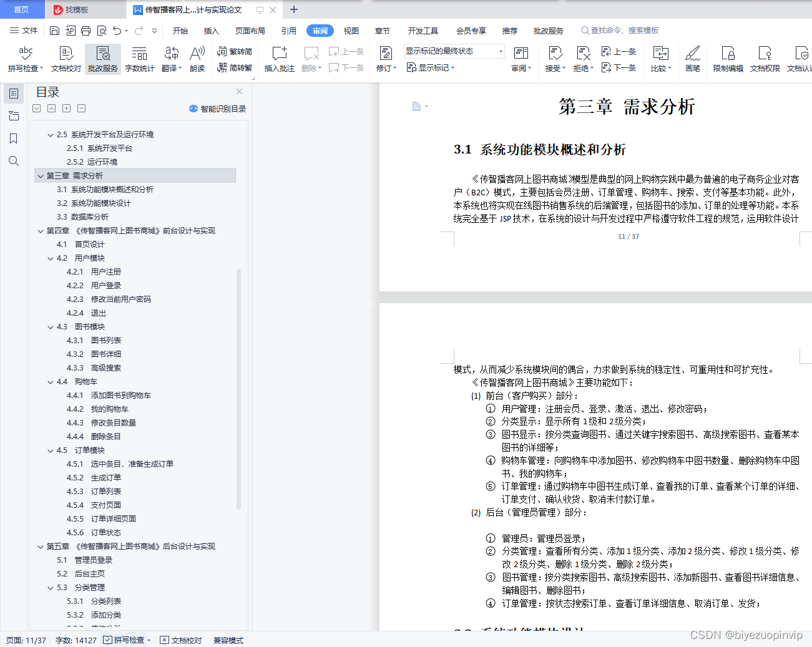The width and height of the screenshot is (812, 647).
Task: Close the 目录 navigation pane
Action: [239, 92]
